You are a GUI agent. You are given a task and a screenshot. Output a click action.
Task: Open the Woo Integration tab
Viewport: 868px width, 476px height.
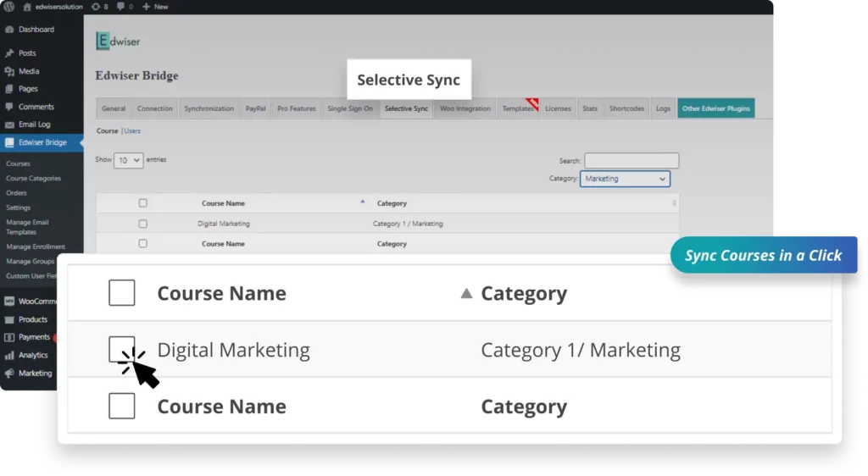(x=465, y=108)
